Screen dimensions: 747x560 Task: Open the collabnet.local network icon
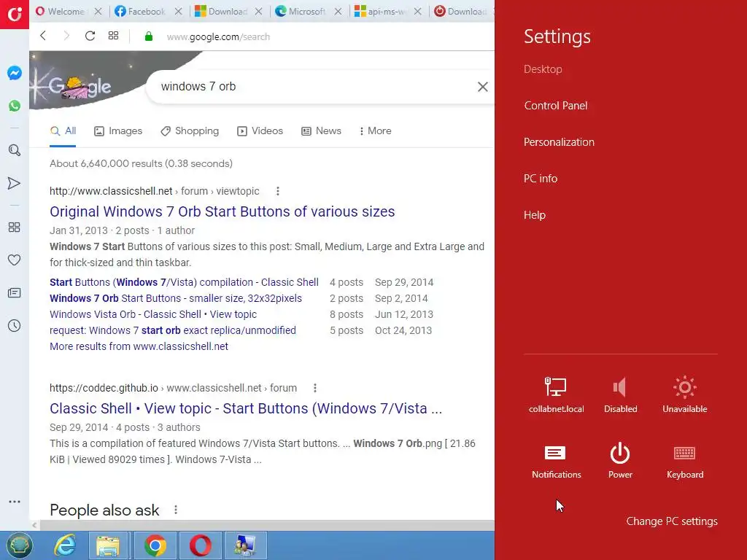556,394
